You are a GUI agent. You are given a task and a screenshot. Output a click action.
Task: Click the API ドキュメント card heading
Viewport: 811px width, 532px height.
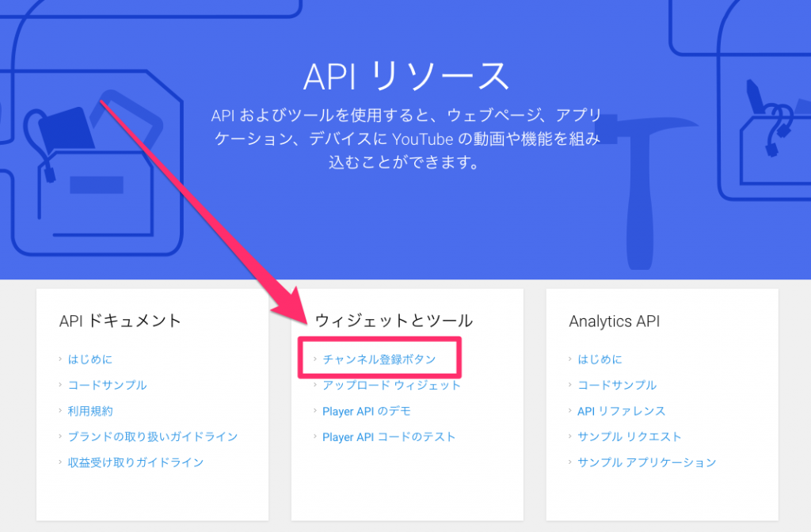pos(120,321)
